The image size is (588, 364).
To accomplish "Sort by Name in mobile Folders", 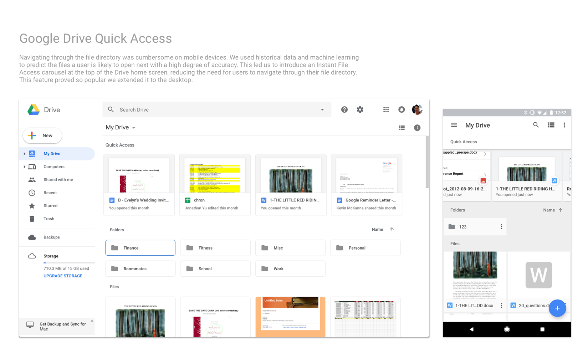I will coord(549,210).
